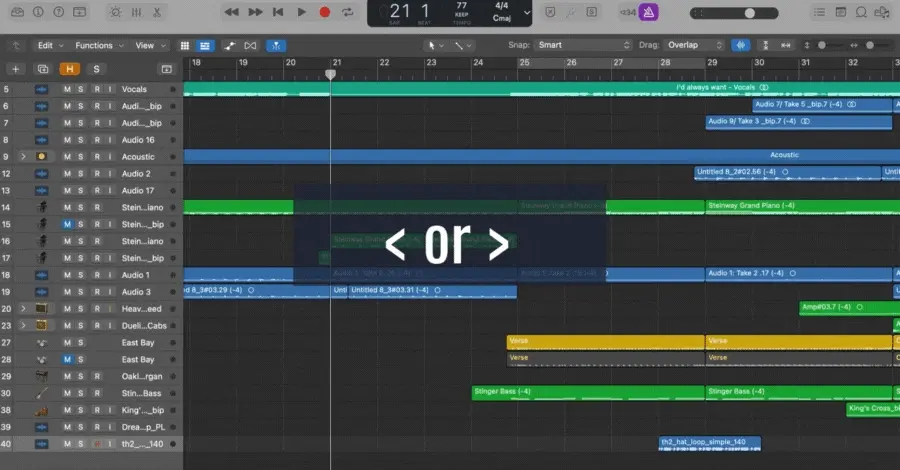Viewport: 900px width, 470px height.
Task: Go to the beginning of the project
Action: pos(278,12)
